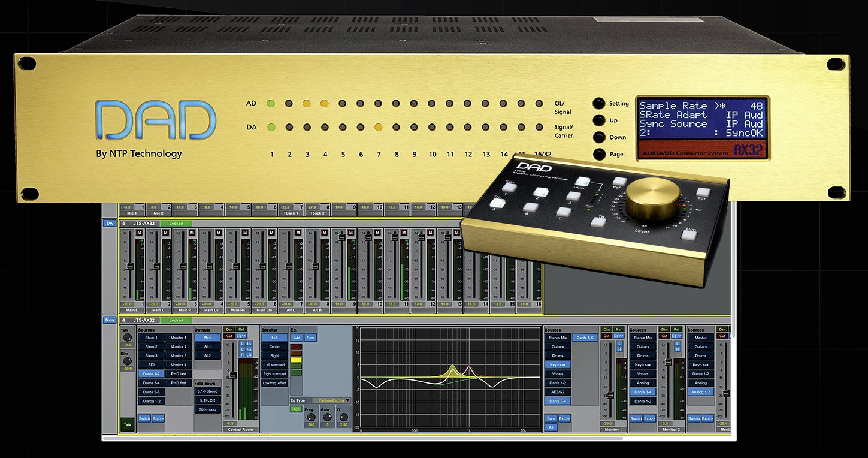
Task: Select Analog 1-2 in Control Room sources
Action: [151, 401]
